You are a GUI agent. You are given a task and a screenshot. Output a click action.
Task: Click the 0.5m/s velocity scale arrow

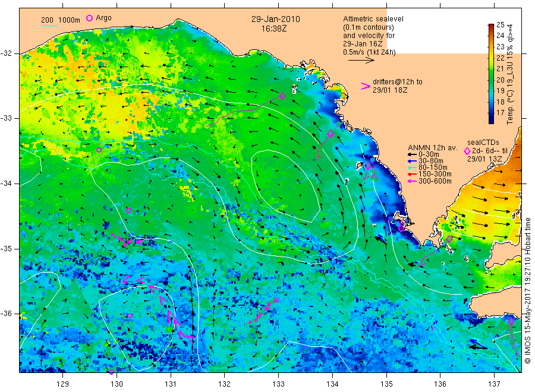[x=361, y=61]
